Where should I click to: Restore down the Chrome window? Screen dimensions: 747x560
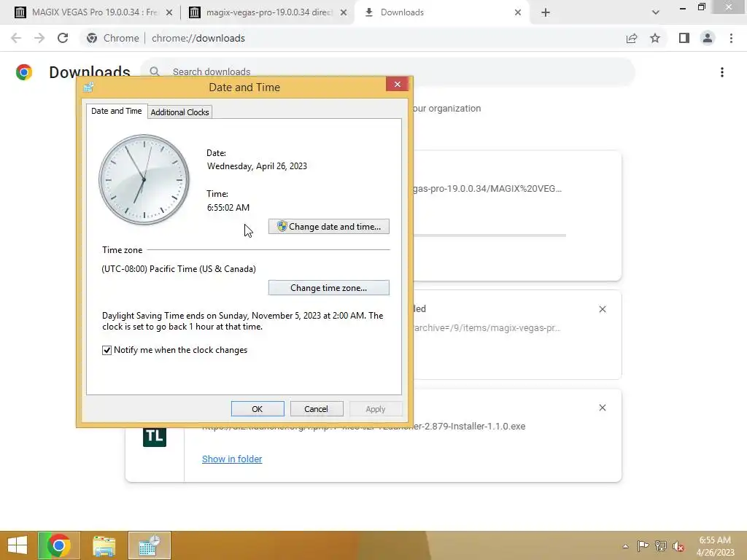tap(701, 7)
